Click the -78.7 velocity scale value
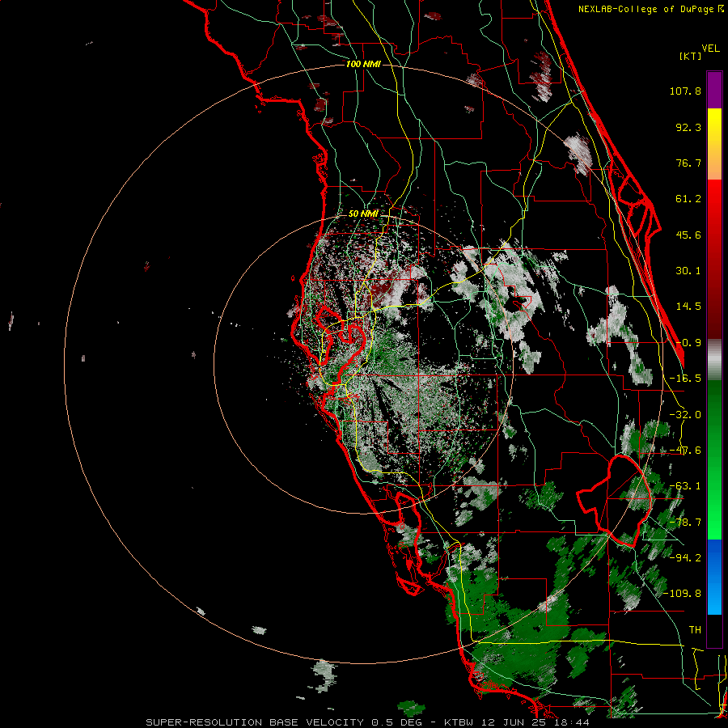 click(x=685, y=523)
